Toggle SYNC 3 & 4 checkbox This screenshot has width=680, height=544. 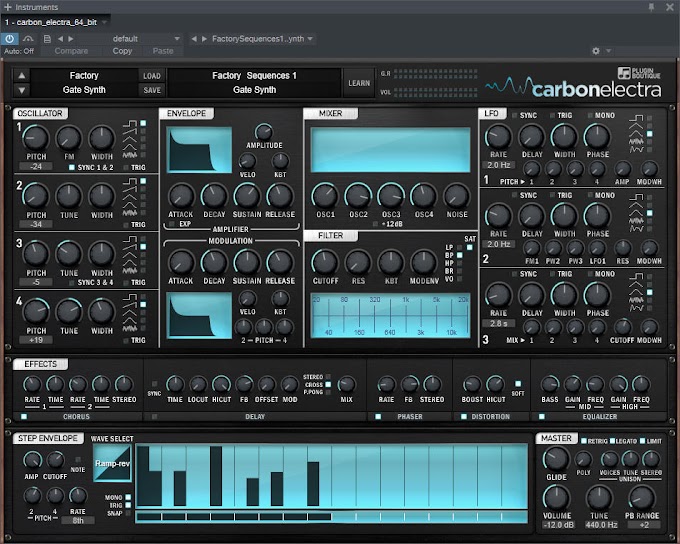(x=72, y=283)
